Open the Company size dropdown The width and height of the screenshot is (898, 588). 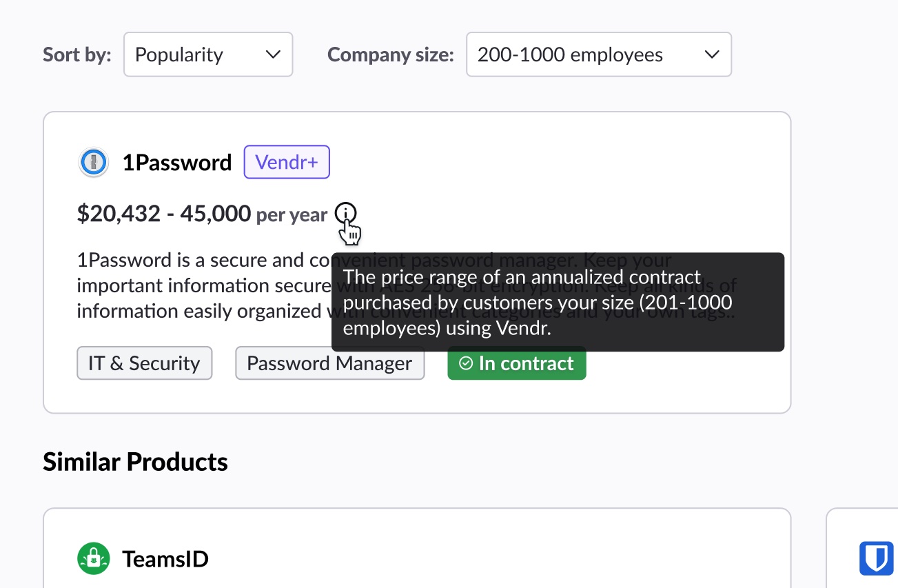coord(598,54)
